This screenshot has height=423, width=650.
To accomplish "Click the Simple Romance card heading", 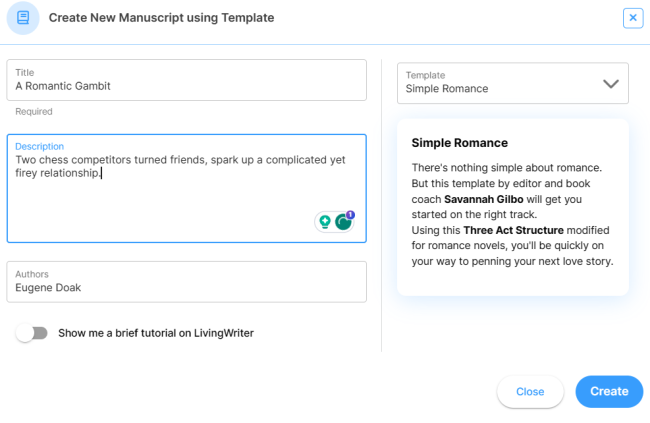I will [460, 143].
